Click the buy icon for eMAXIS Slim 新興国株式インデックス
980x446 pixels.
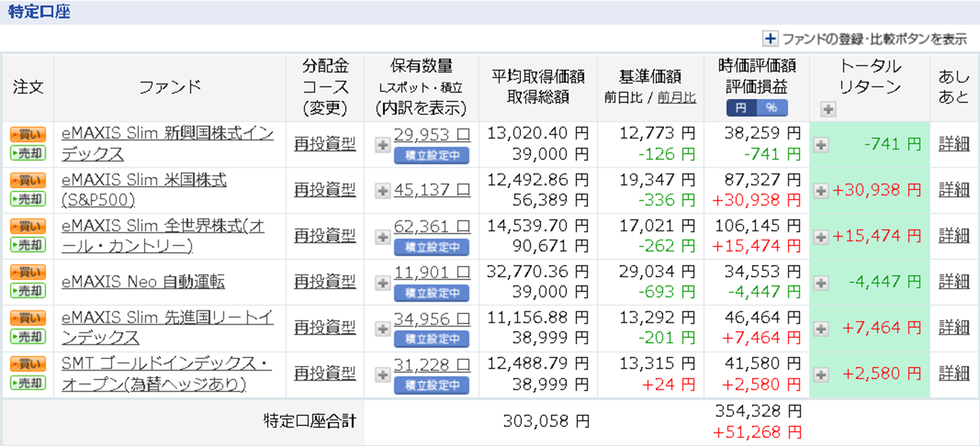(x=28, y=135)
